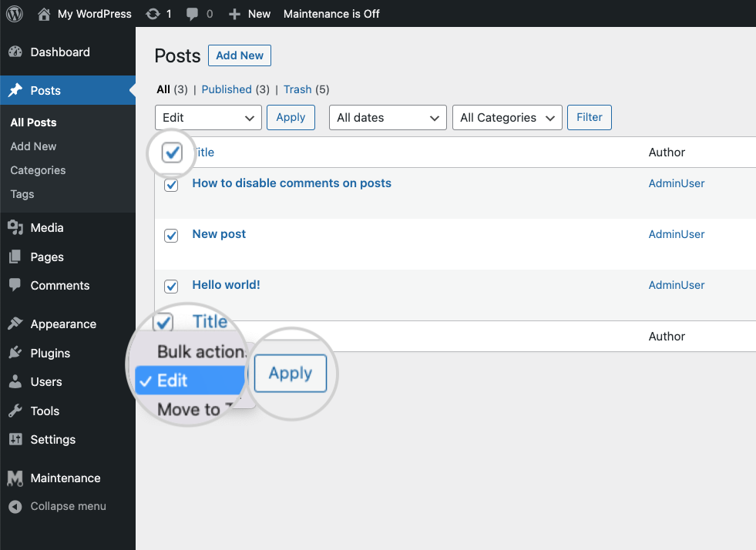Click the top Apply button
Viewport: 756px width, 550px height.
(x=291, y=118)
